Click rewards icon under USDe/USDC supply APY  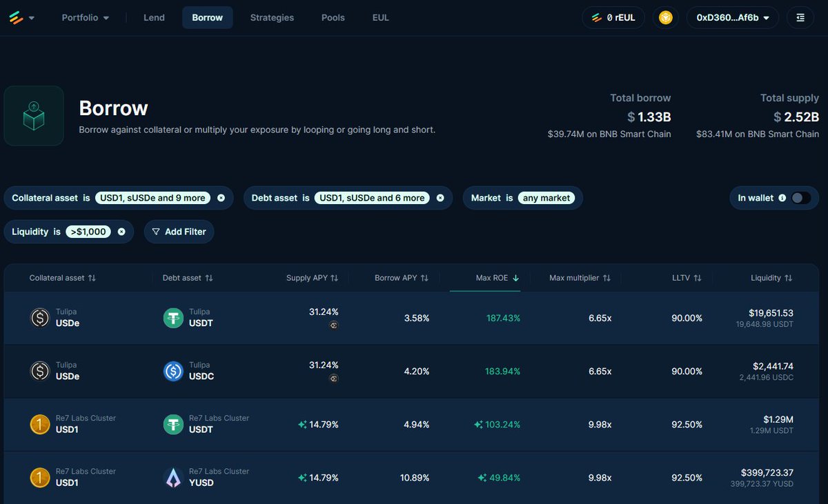[x=334, y=379]
